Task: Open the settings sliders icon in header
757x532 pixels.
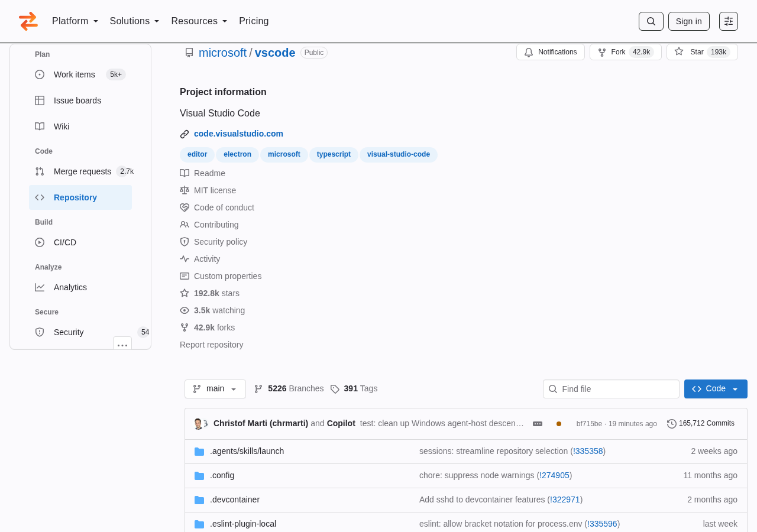Action: (x=729, y=21)
